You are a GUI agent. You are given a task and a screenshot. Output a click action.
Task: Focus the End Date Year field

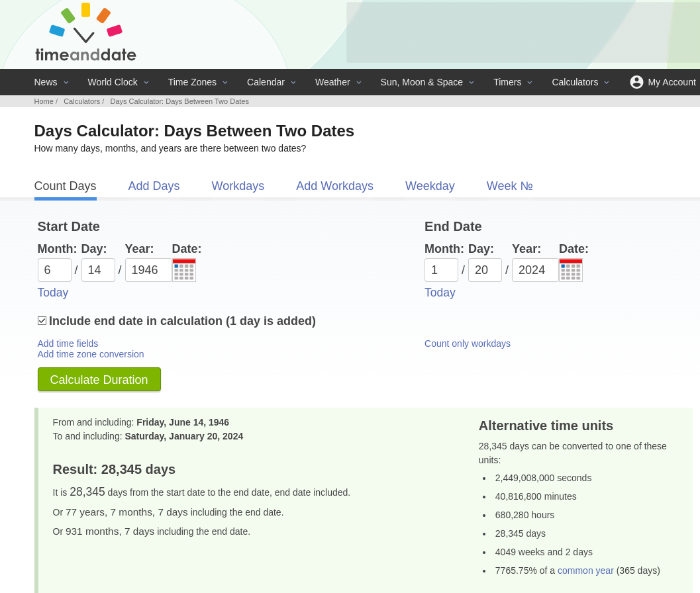pos(535,270)
